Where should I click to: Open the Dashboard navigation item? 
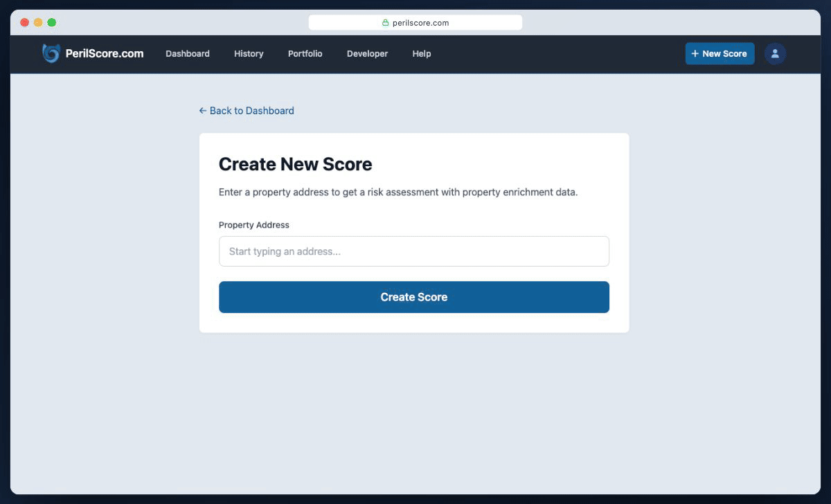click(187, 53)
